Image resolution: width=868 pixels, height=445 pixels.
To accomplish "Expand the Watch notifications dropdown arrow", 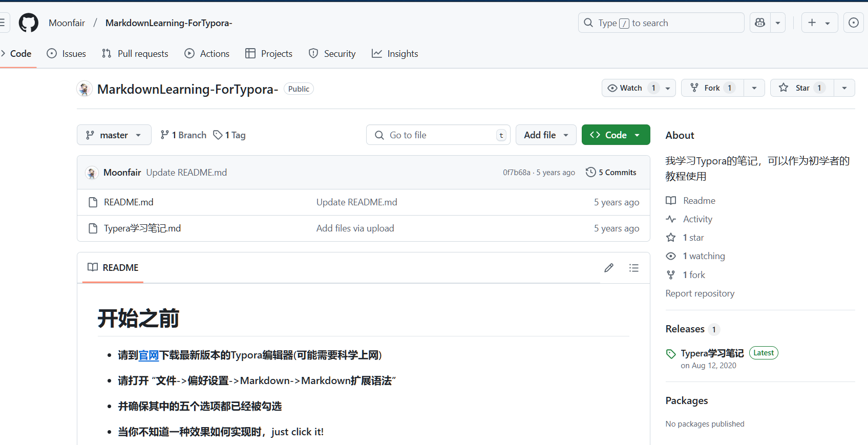I will pos(668,88).
